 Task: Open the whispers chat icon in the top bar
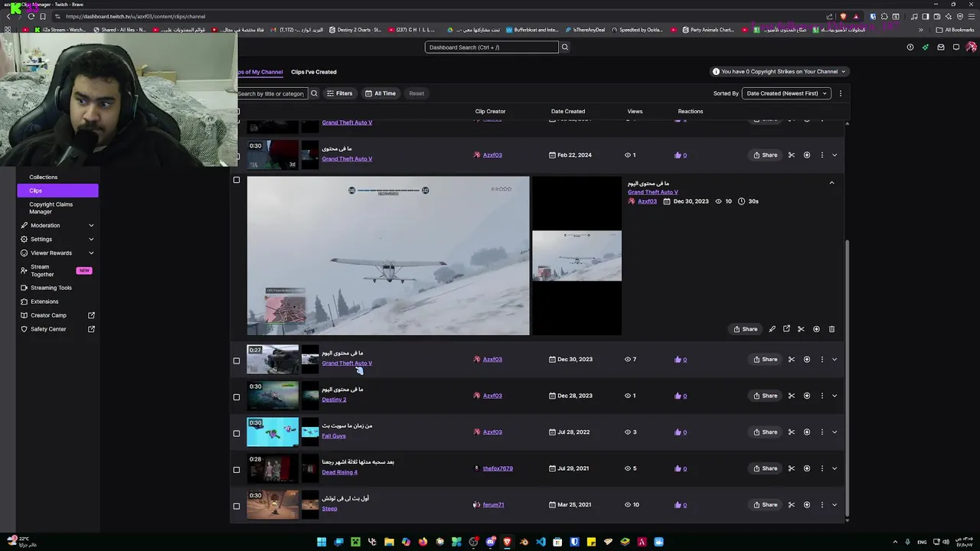(956, 47)
